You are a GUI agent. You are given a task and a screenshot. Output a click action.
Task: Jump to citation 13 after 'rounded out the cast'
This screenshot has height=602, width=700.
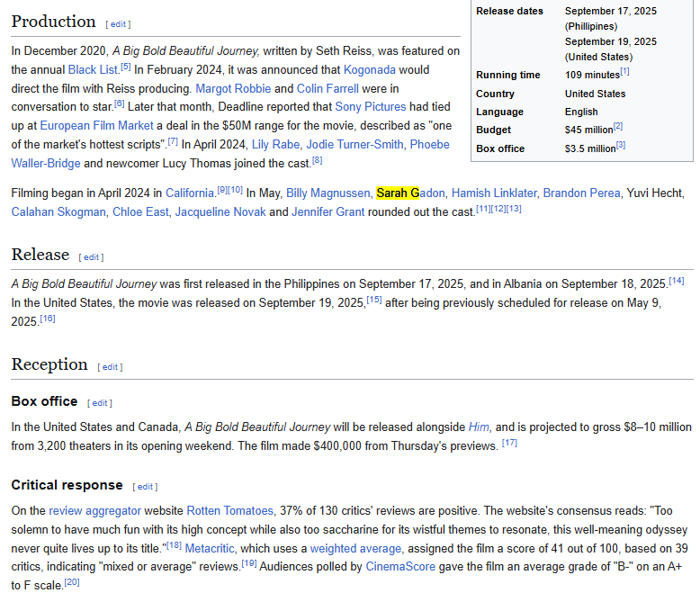tap(514, 209)
